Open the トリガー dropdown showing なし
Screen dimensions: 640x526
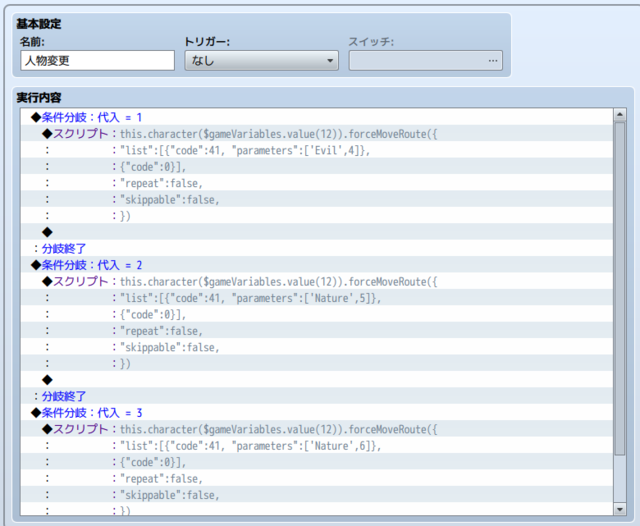(261, 61)
